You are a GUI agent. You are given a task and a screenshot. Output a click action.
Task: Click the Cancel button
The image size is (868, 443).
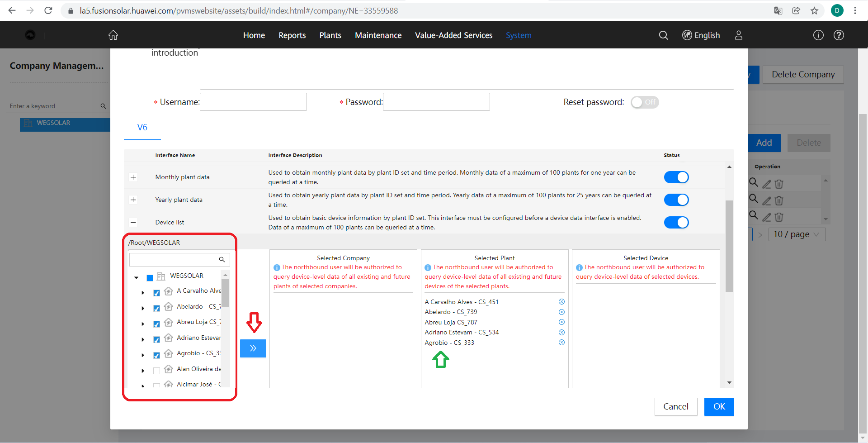pyautogui.click(x=675, y=406)
